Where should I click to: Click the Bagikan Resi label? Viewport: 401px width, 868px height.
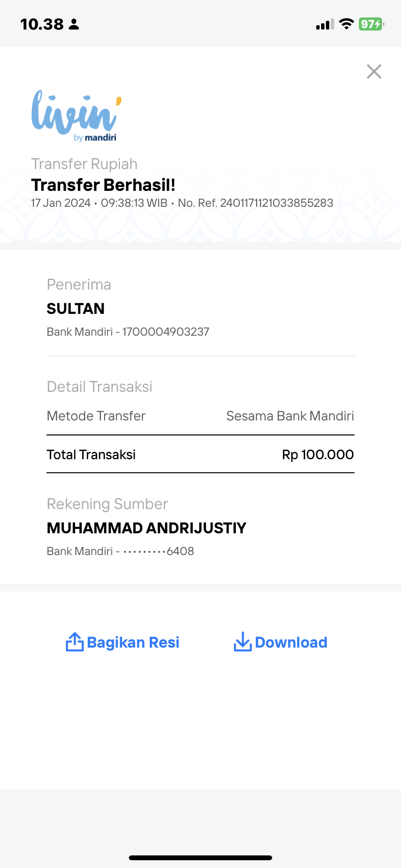click(x=133, y=642)
